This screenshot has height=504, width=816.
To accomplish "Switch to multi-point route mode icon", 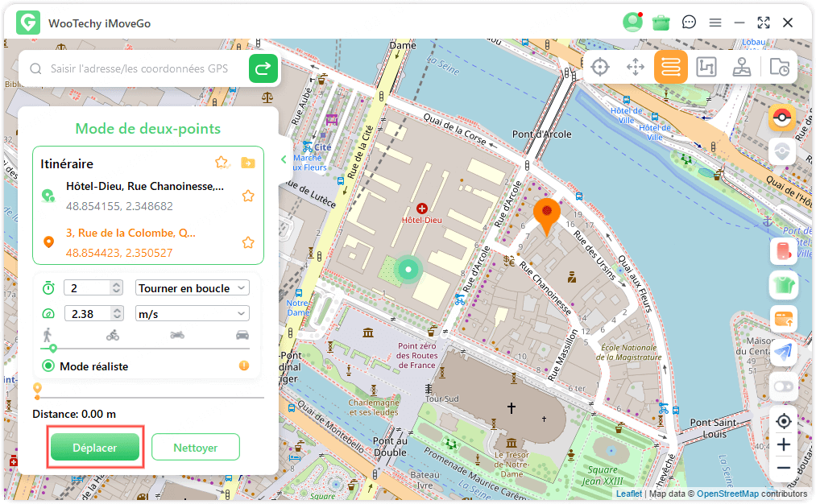I will point(706,68).
